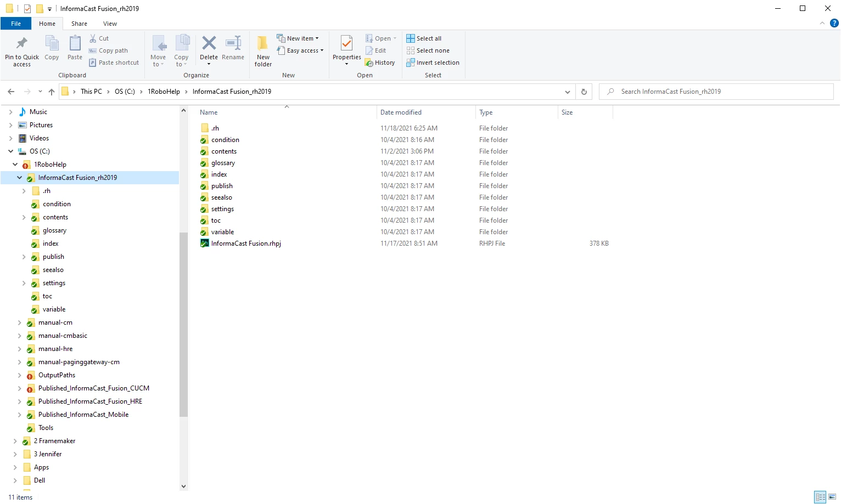
Task: Click This PC in the address breadcrumb
Action: click(x=91, y=92)
